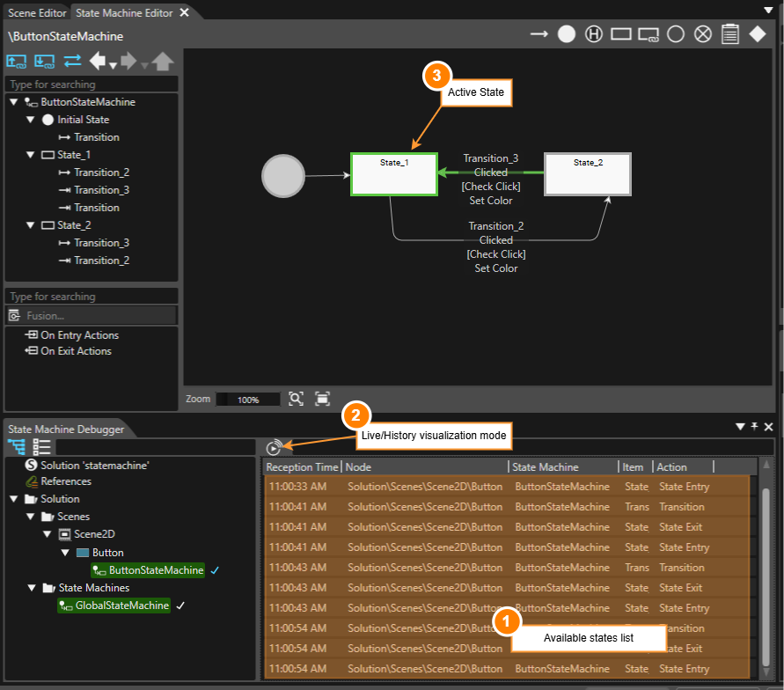The height and width of the screenshot is (690, 784).
Task: Open the back navigation arrow dropdown
Action: pos(113,65)
